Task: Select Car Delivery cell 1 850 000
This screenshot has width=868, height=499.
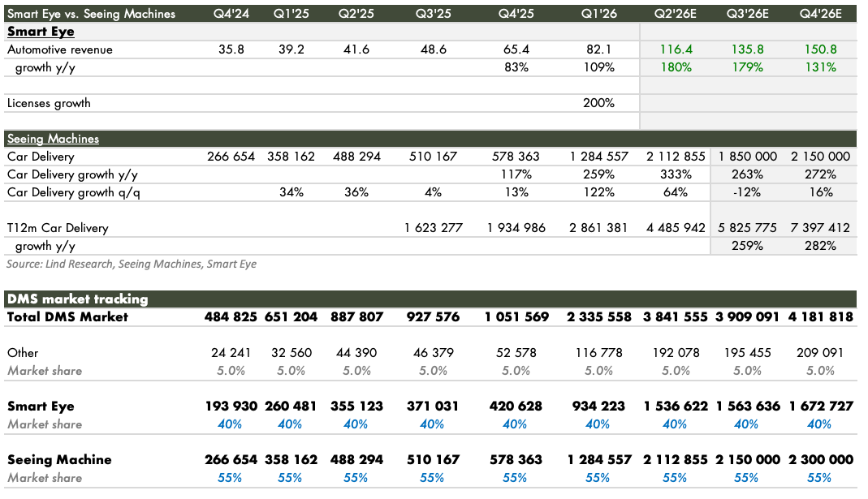Action: pyautogui.click(x=747, y=157)
